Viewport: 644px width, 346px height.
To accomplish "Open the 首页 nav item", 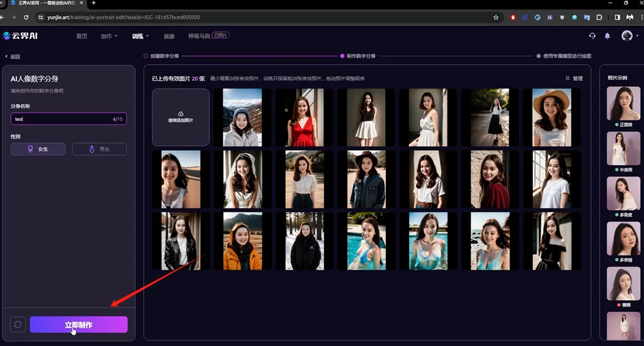I will tap(81, 36).
